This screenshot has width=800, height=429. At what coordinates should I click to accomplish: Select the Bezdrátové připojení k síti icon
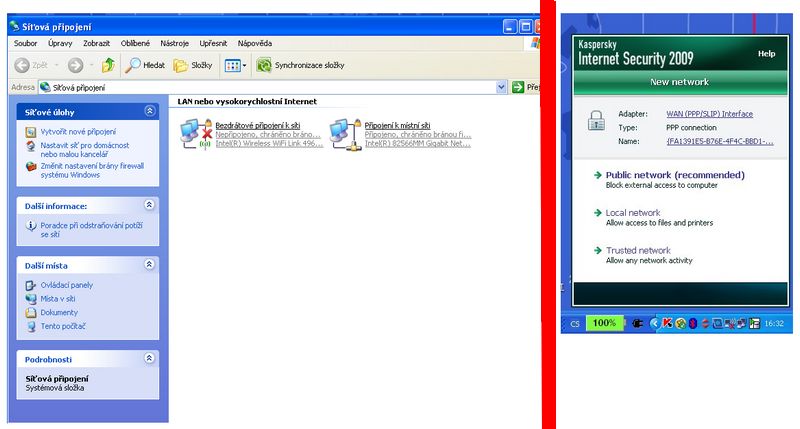(x=196, y=134)
